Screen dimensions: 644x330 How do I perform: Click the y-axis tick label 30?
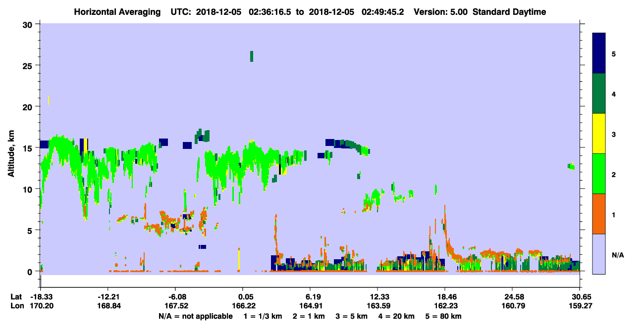[29, 24]
